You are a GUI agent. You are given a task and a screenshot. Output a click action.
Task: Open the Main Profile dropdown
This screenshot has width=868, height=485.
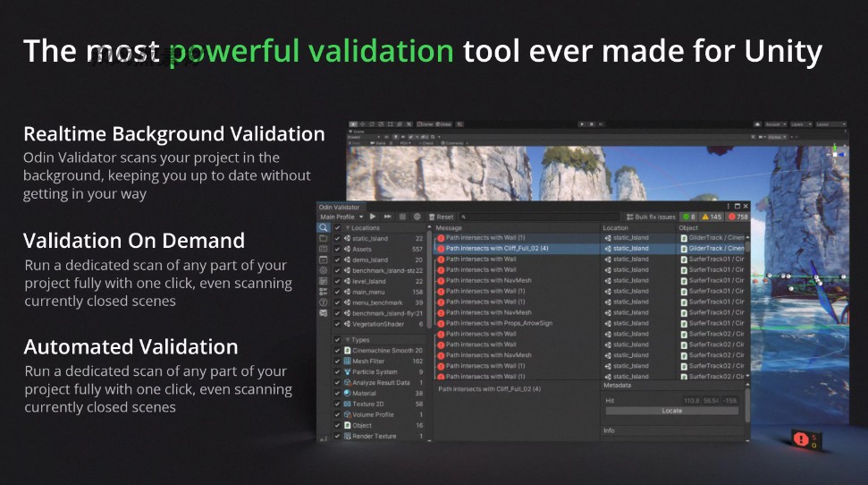[x=341, y=217]
